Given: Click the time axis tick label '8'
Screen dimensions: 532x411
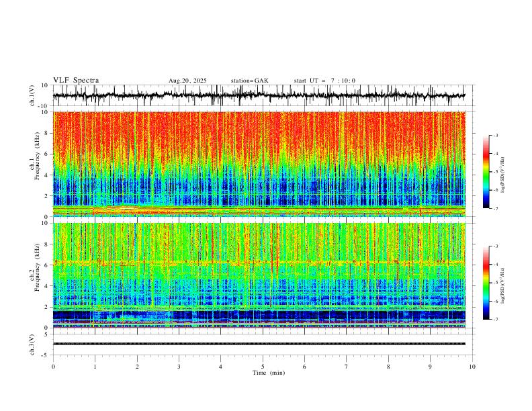Looking at the screenshot, I should tap(388, 367).
